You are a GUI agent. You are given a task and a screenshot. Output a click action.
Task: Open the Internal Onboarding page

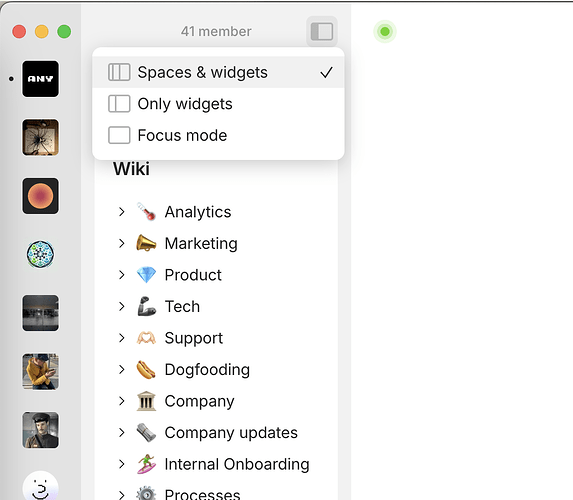237,464
